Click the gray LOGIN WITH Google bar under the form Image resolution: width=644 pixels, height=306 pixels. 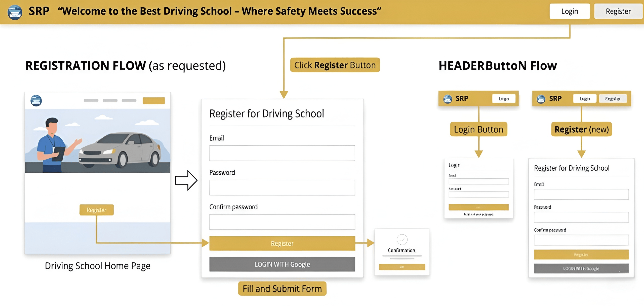(282, 264)
